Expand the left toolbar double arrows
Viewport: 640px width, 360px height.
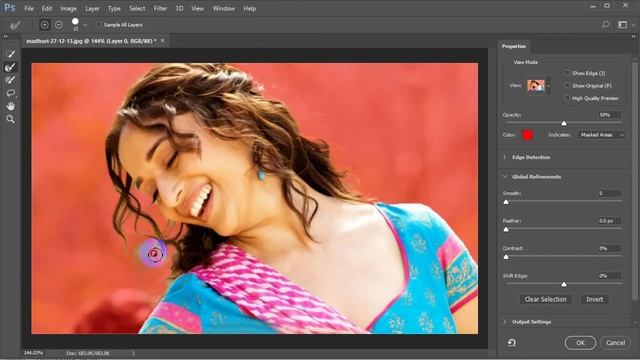pyautogui.click(x=5, y=36)
